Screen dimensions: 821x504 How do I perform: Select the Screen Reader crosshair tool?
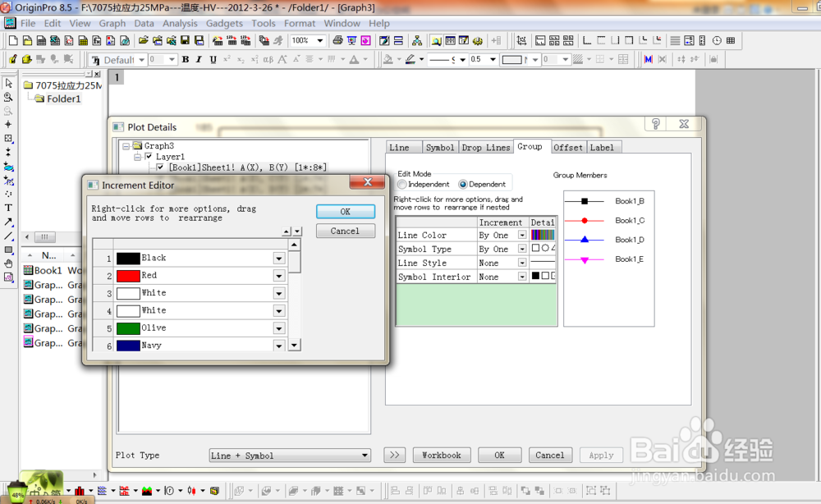pos(8,125)
